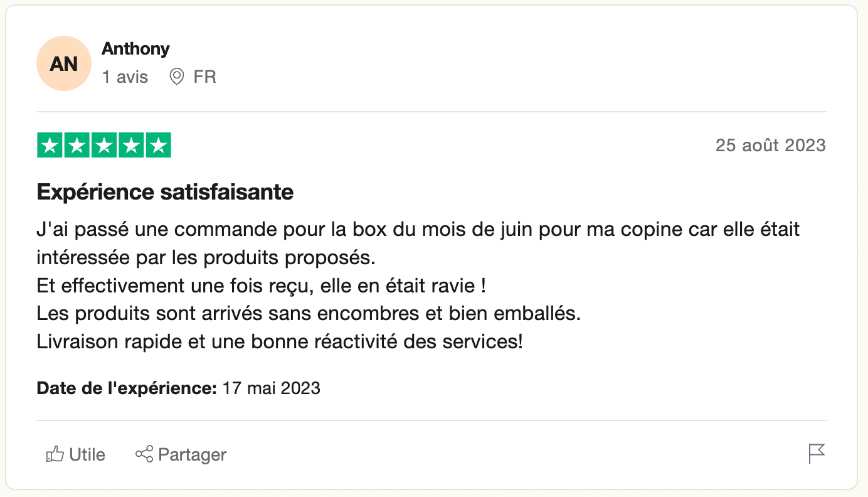Click the experience date 17 mai 2023
The width and height of the screenshot is (868, 497).
click(x=272, y=388)
